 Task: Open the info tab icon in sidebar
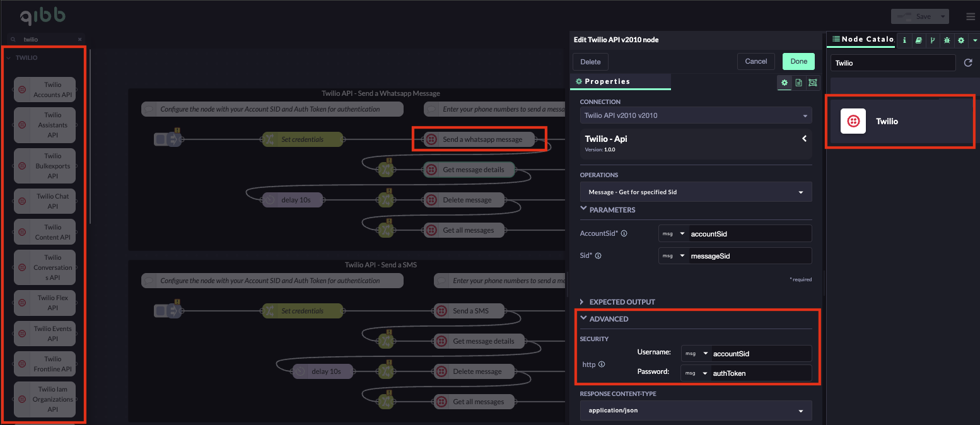[904, 40]
